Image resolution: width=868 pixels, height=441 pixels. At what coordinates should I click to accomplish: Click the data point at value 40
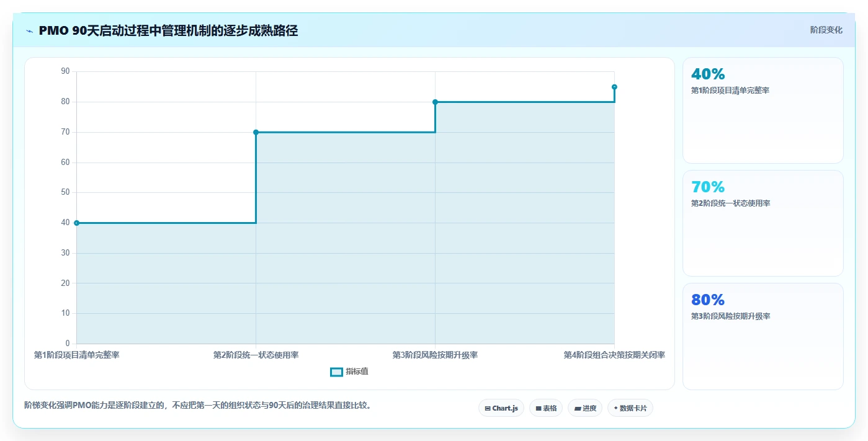(x=76, y=223)
